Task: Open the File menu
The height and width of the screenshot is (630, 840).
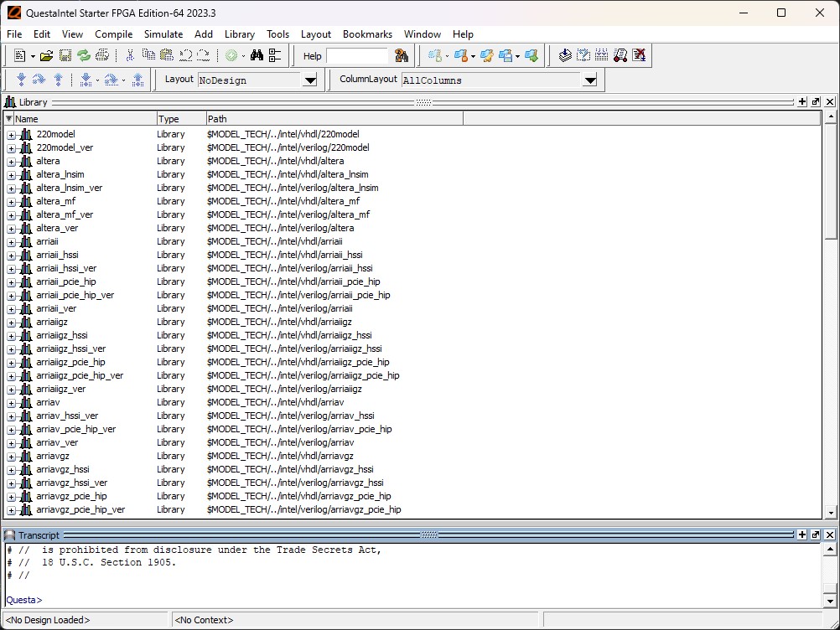Action: pyautogui.click(x=14, y=34)
